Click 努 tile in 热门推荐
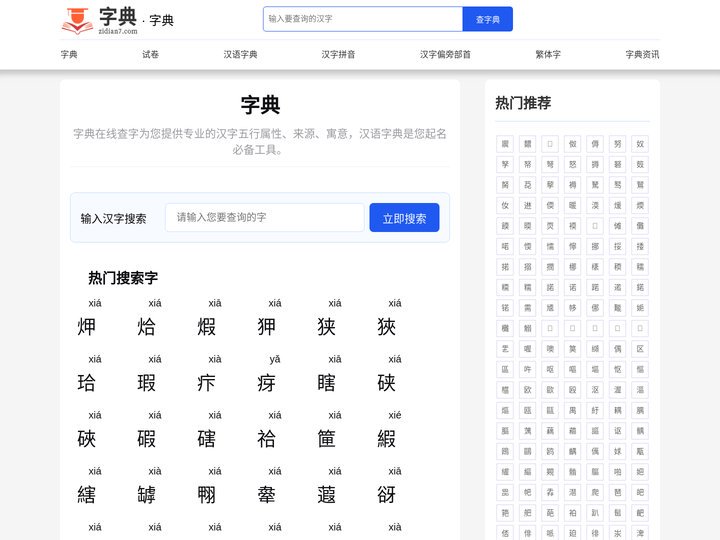720x540 pixels. [x=618, y=144]
